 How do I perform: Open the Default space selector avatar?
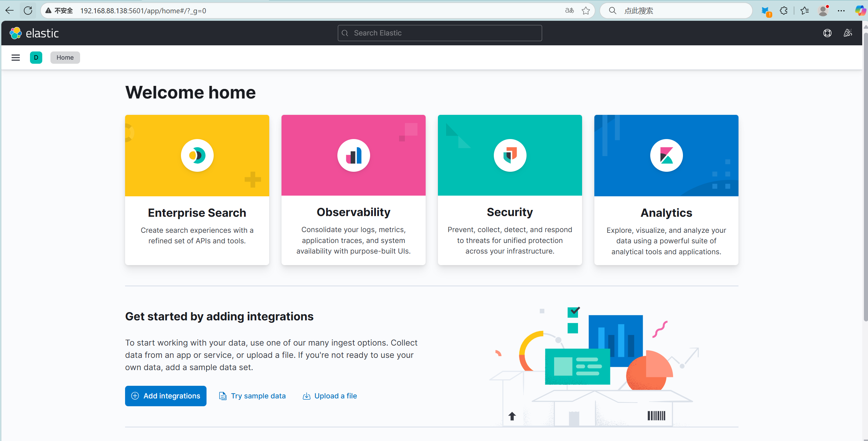pos(36,58)
